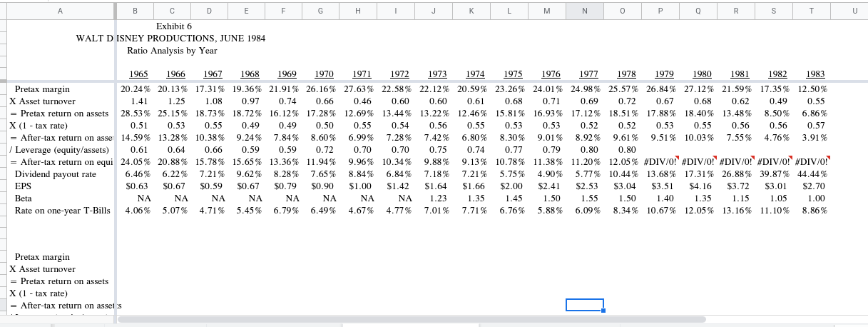Click the 'Beta' row label
Viewport: 868px width, 327px height.
(x=23, y=198)
